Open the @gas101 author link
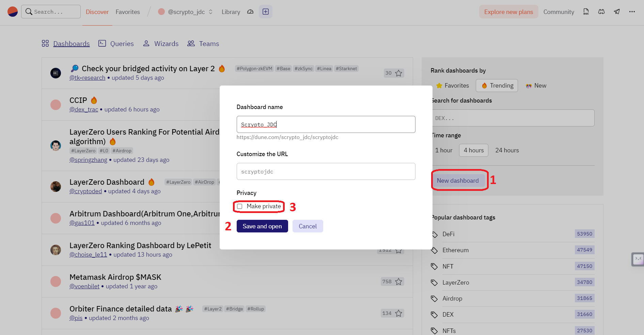This screenshot has height=335, width=644. (82, 223)
